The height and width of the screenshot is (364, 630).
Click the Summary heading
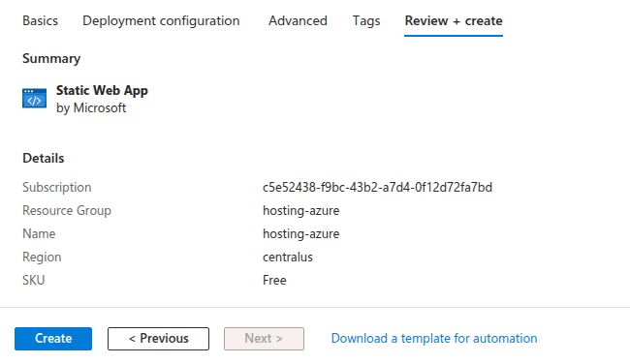[x=51, y=59]
